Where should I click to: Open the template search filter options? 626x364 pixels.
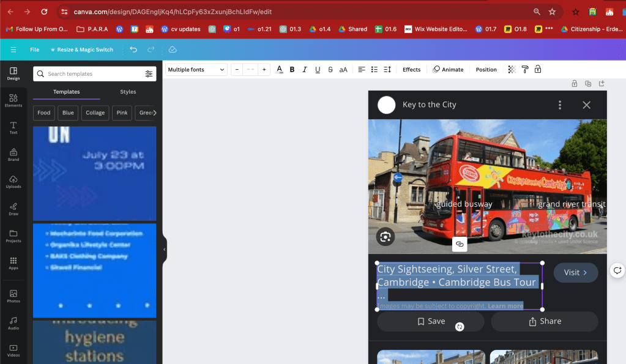tap(149, 74)
